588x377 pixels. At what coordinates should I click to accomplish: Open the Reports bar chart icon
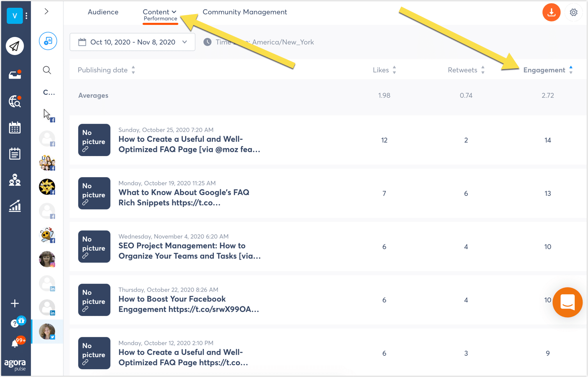click(15, 206)
